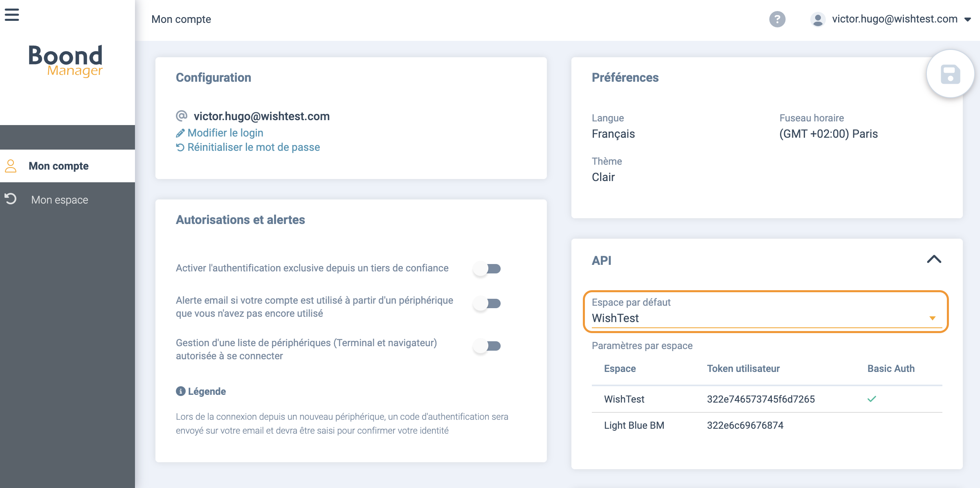Toggle the authorized devices list management switch

point(487,346)
